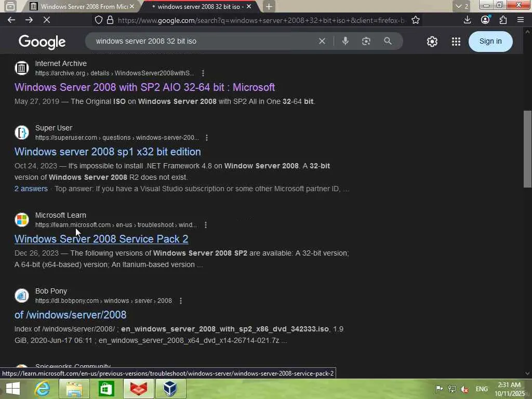532x399 pixels.
Task: Click the muted volume tray icon
Action: 464,389
